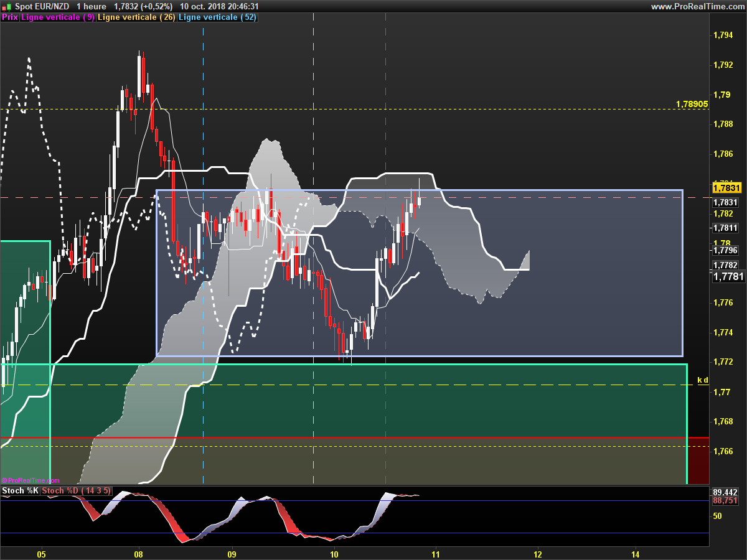Viewport: 747px width, 560px height.
Task: Click the Stoch %K indicator label
Action: coord(21,491)
